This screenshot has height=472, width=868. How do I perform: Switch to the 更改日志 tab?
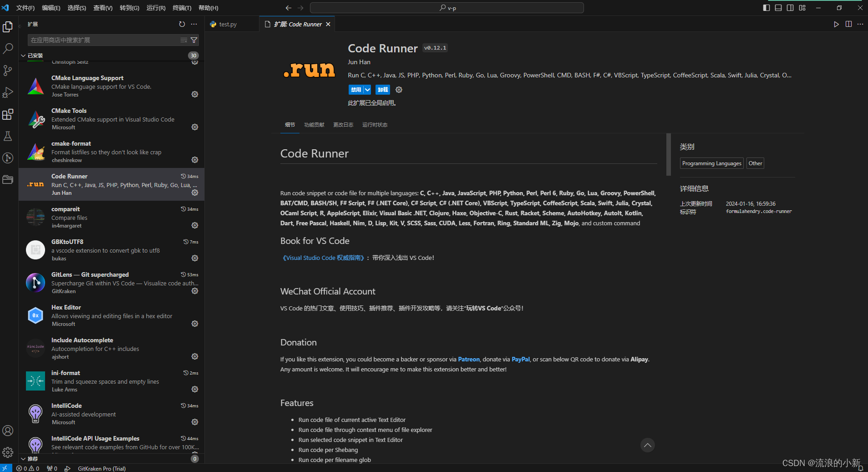[343, 125]
